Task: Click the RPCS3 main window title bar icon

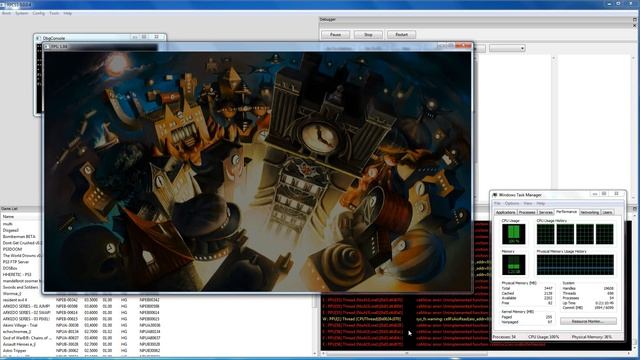Action: 2,4
